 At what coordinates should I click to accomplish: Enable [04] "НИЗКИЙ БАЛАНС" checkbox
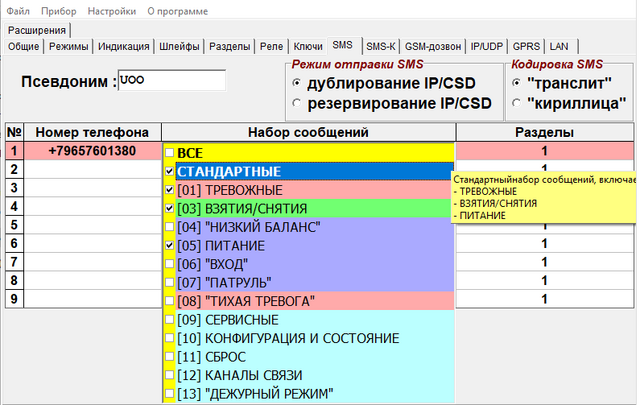click(x=170, y=227)
